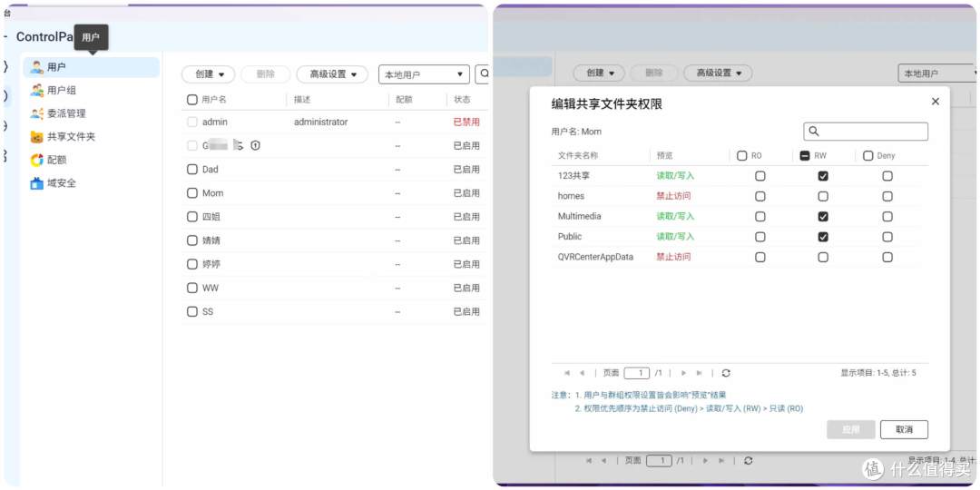Click the background pager page number field
The width and height of the screenshot is (980, 490).
tap(659, 461)
